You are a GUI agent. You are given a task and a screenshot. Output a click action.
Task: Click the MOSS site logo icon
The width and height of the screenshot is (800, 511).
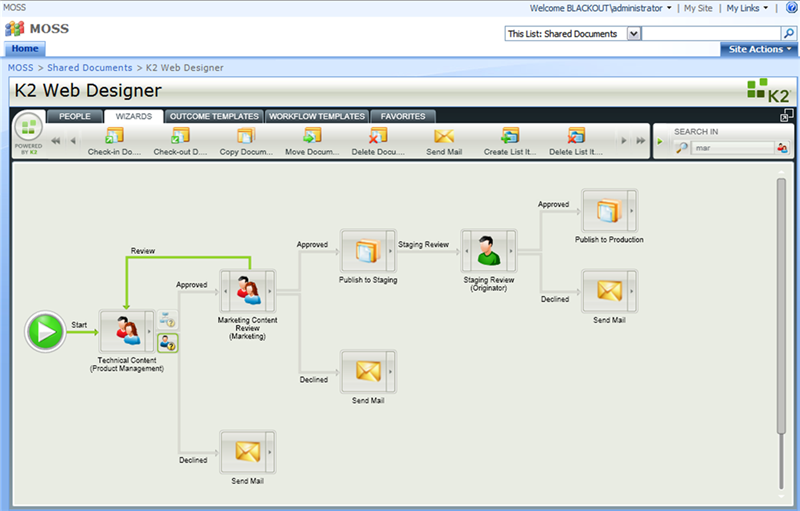14,29
